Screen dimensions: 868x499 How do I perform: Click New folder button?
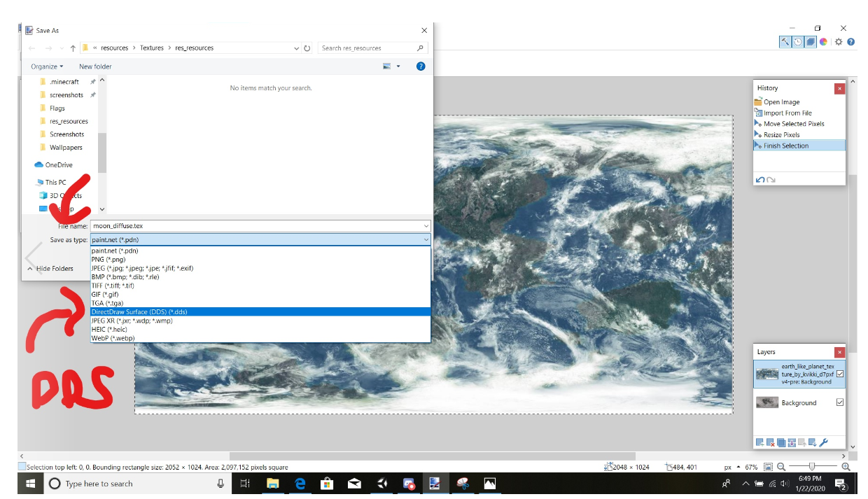coord(95,66)
